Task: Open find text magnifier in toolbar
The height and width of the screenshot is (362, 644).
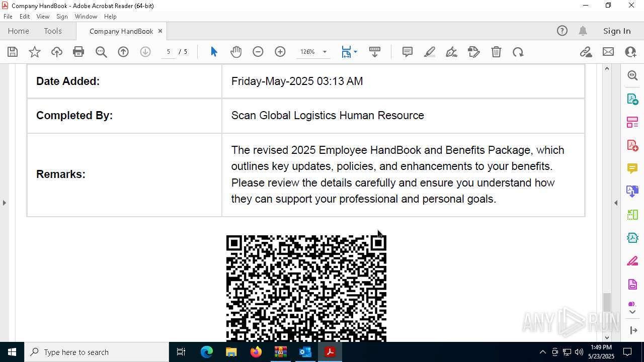Action: coord(101,52)
